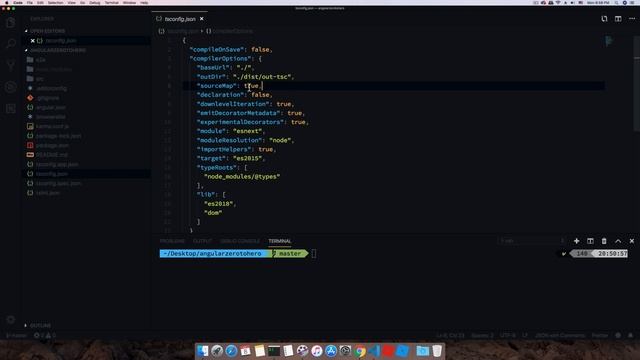The height and width of the screenshot is (360, 640).
Task: Open the terminal shell selector dropdown
Action: tap(532, 241)
